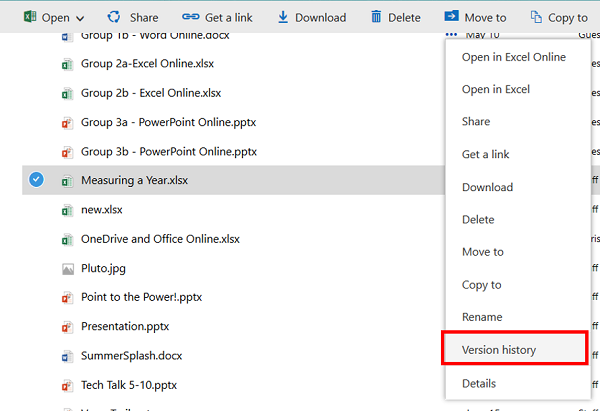This screenshot has width=600, height=411.
Task: Open OneDrive and Office Online.xlsx
Action: click(160, 239)
